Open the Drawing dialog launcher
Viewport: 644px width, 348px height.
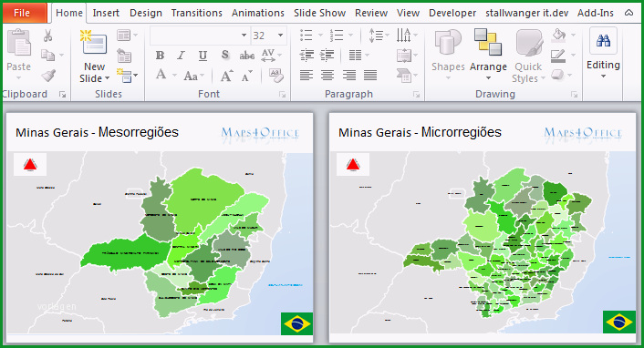[x=574, y=95]
